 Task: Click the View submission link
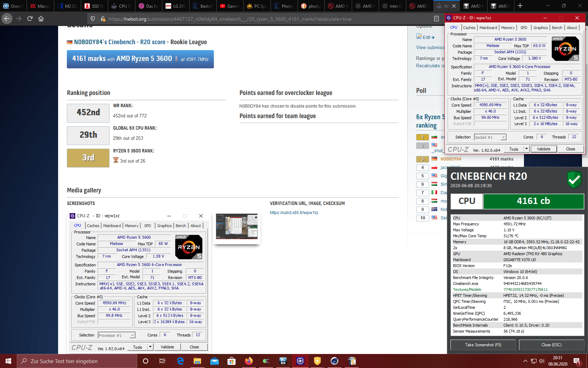coord(430,48)
